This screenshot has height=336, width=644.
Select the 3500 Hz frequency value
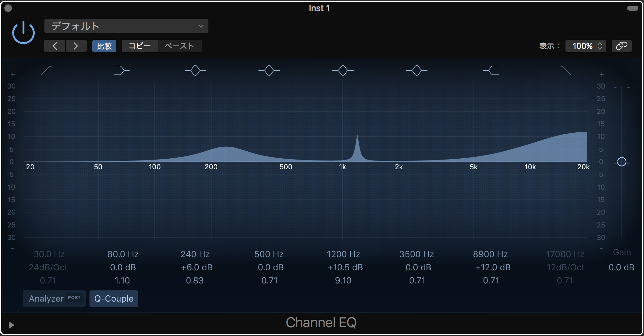tap(417, 254)
